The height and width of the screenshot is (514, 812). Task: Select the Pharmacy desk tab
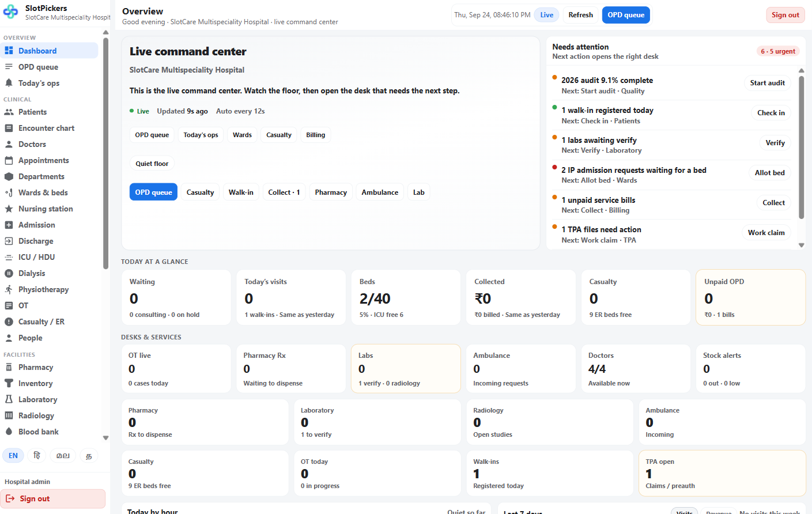tap(331, 192)
